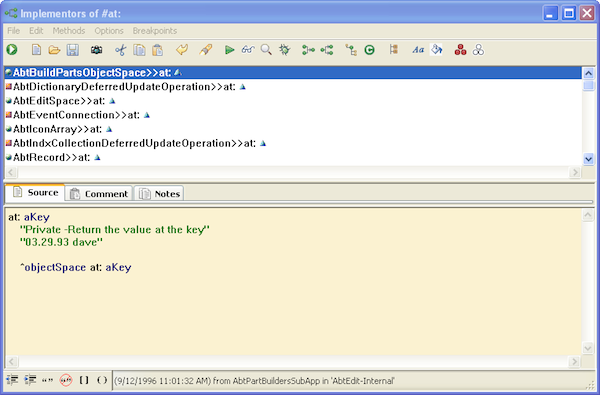
Task: Click the "at: aKey" method header line
Action: 29,217
